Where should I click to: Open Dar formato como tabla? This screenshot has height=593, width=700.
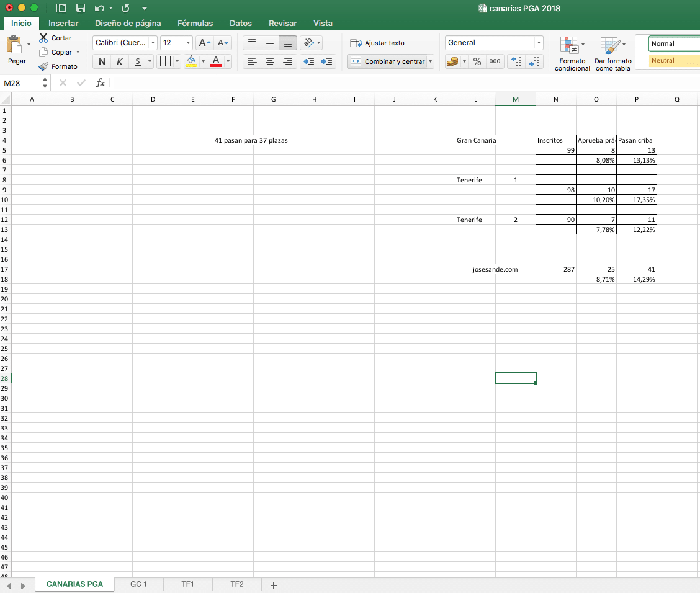pyautogui.click(x=612, y=53)
